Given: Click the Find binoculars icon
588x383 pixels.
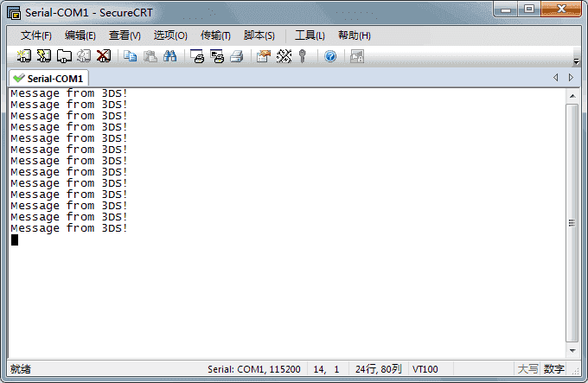Looking at the screenshot, I should pyautogui.click(x=169, y=56).
